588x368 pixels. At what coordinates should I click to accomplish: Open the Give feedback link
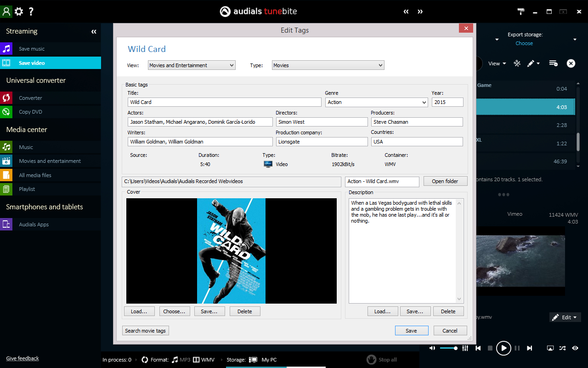(22, 358)
